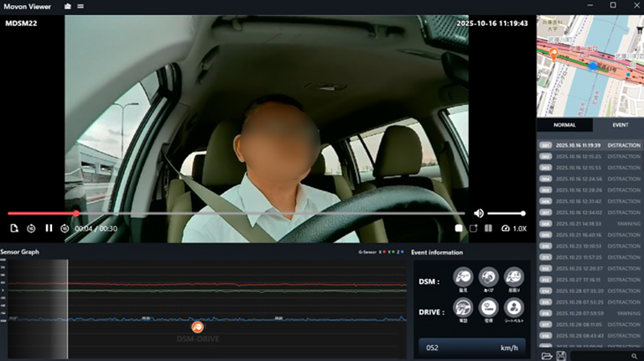Image resolution: width=644 pixels, height=361 pixels.
Task: Select event 013 at 2025.10.27 17:16:11
Action: tap(590, 280)
